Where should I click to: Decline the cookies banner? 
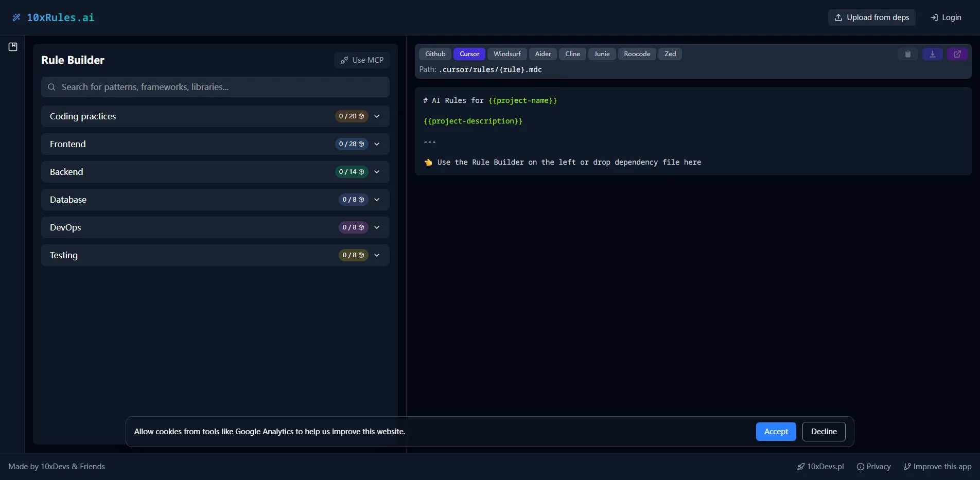(824, 432)
